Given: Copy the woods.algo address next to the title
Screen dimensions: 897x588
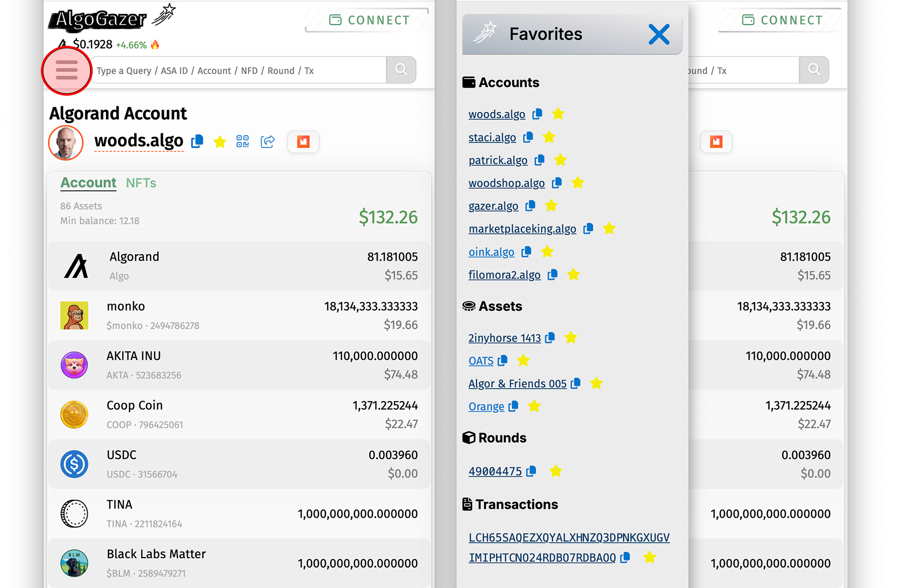Looking at the screenshot, I should (197, 142).
